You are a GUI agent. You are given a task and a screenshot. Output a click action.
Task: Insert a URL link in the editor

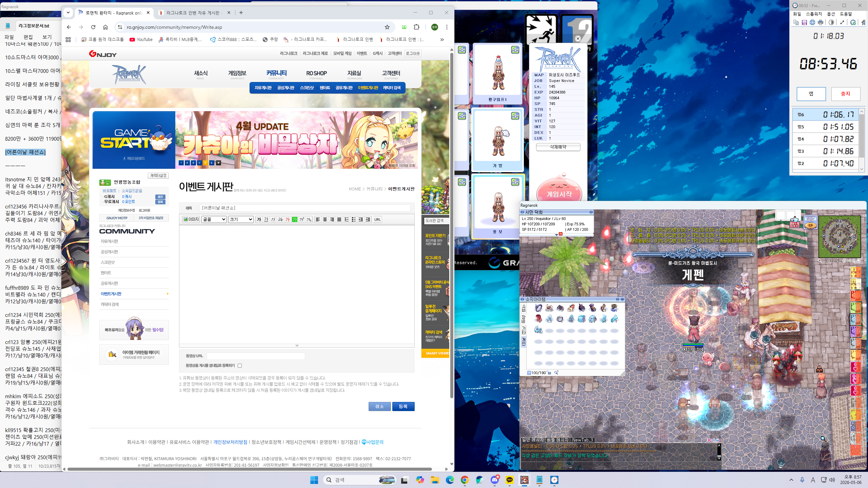point(377,219)
